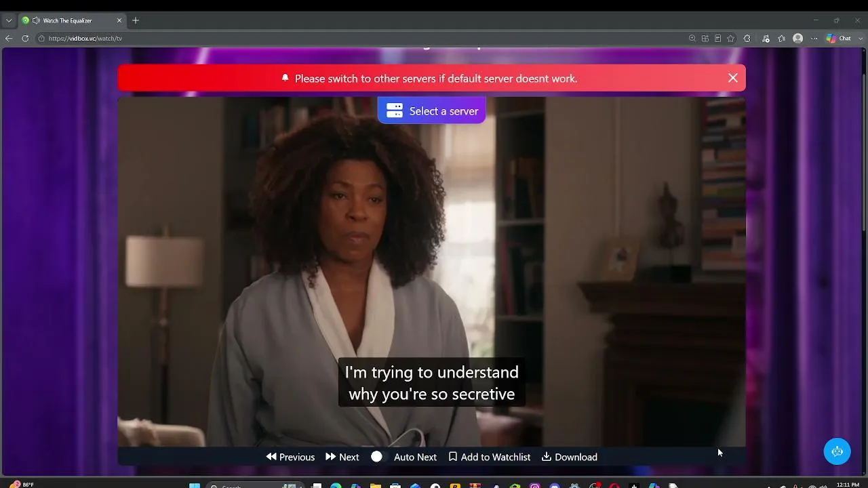Open the tab search dropdown
This screenshot has height=488, width=868.
[x=9, y=20]
